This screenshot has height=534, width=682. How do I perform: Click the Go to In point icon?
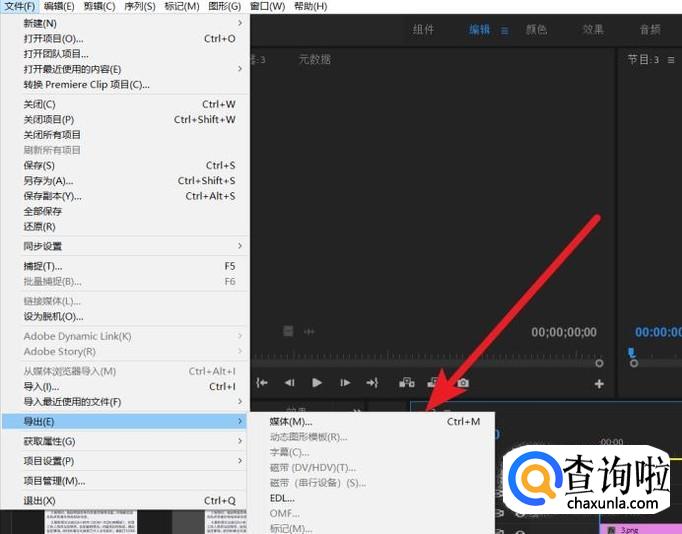(263, 382)
